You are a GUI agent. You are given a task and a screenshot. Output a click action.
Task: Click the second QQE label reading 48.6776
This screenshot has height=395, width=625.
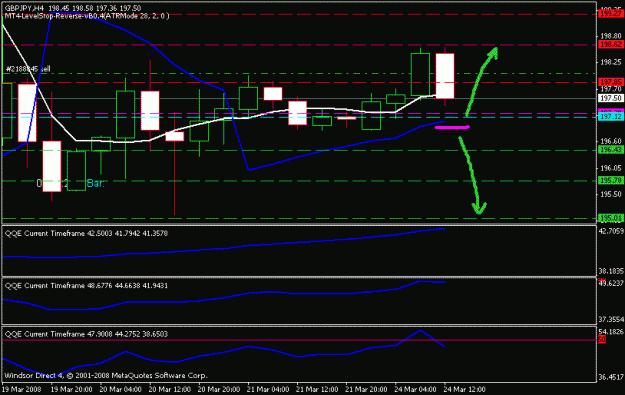(x=86, y=286)
